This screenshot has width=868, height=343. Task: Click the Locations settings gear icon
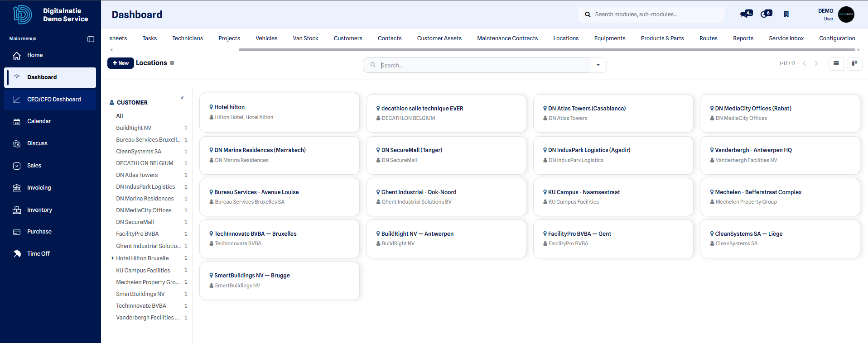[172, 63]
